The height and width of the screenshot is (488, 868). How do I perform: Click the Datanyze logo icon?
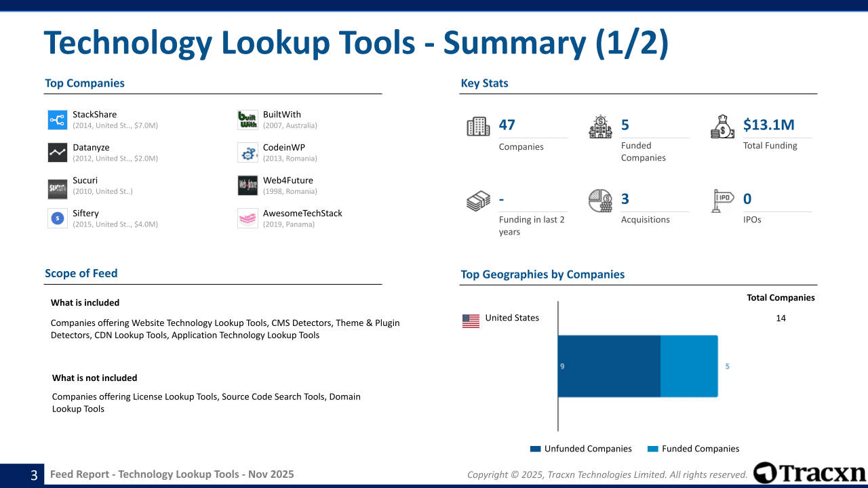(x=58, y=152)
